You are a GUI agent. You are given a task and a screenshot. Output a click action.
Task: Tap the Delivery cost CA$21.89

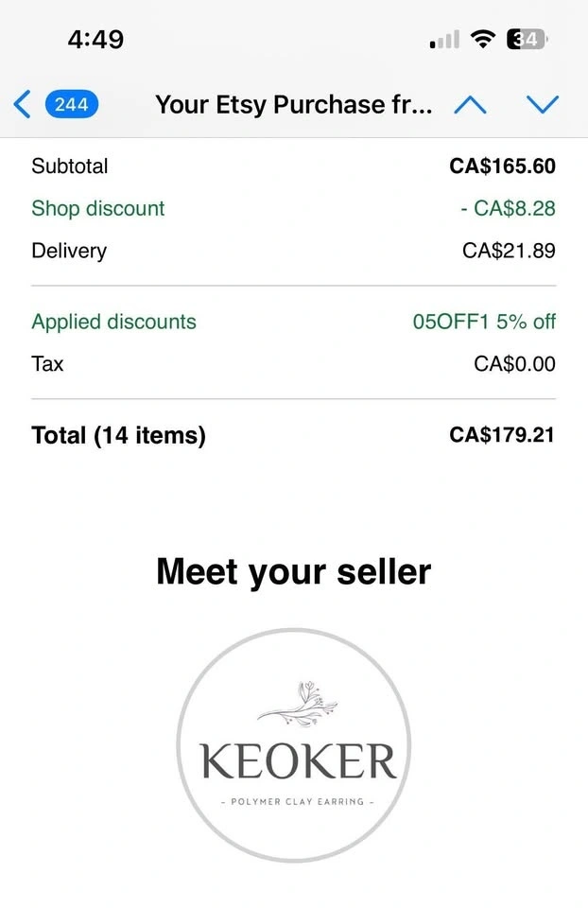click(x=509, y=251)
